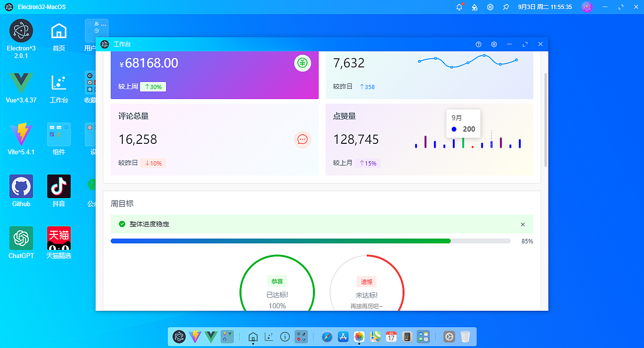
Task: Open the widgets folder beside Calculator in dock
Action: point(423,336)
